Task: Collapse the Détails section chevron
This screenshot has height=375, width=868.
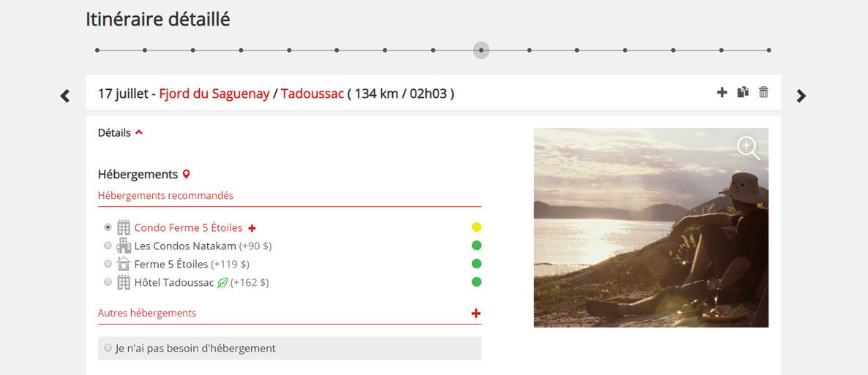Action: [139, 132]
